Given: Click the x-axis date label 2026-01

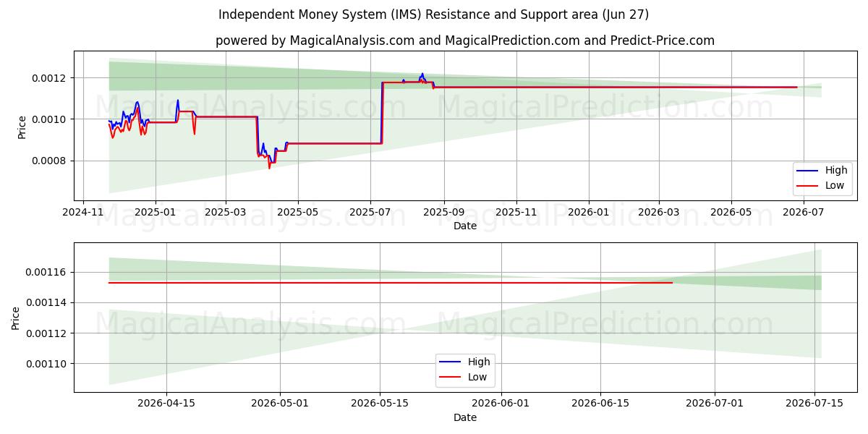Looking at the screenshot, I should (x=588, y=213).
